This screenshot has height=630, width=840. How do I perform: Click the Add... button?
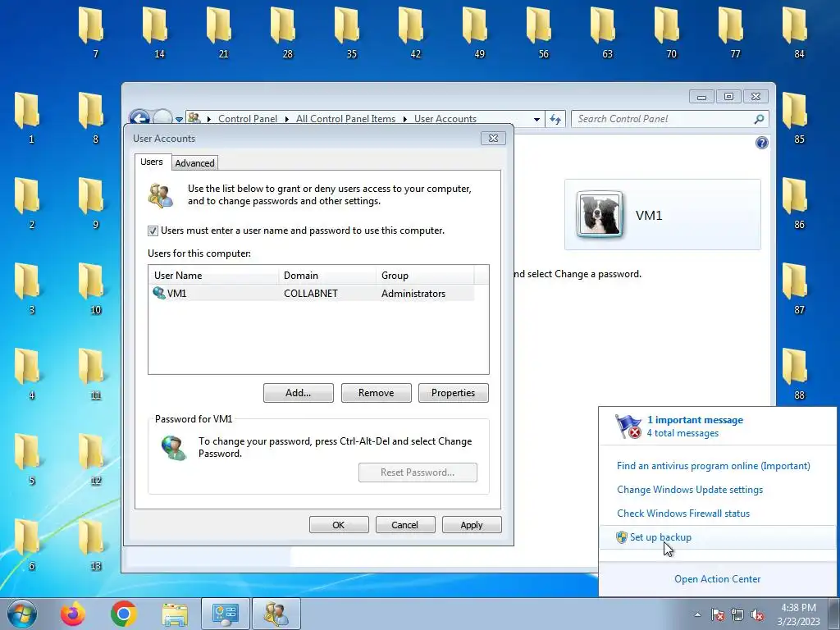point(299,393)
